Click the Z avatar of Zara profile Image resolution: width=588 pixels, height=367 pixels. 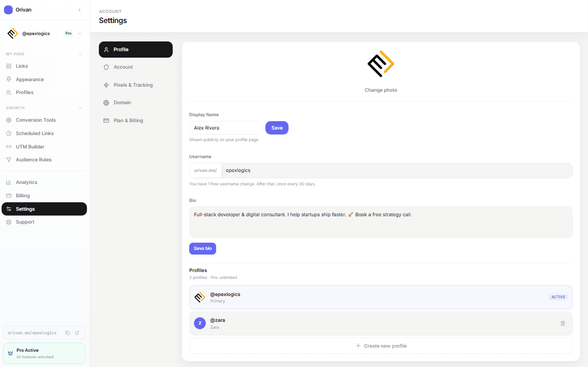200,323
